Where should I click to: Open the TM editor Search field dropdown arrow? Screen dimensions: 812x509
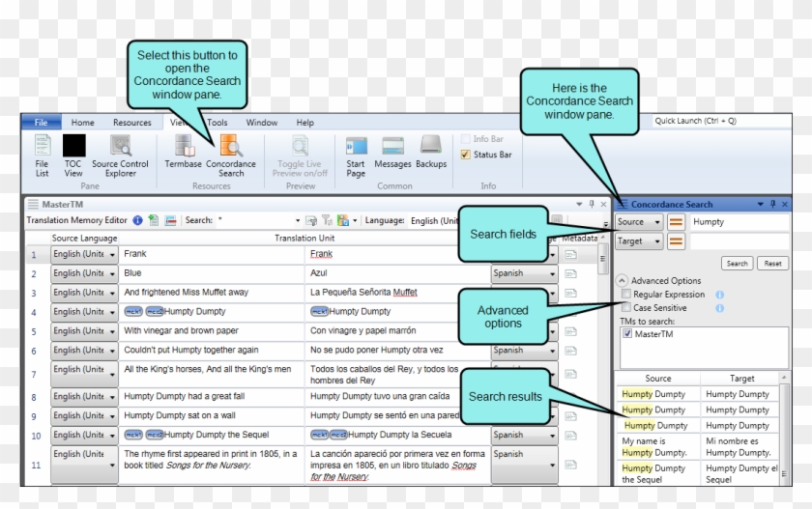(298, 221)
